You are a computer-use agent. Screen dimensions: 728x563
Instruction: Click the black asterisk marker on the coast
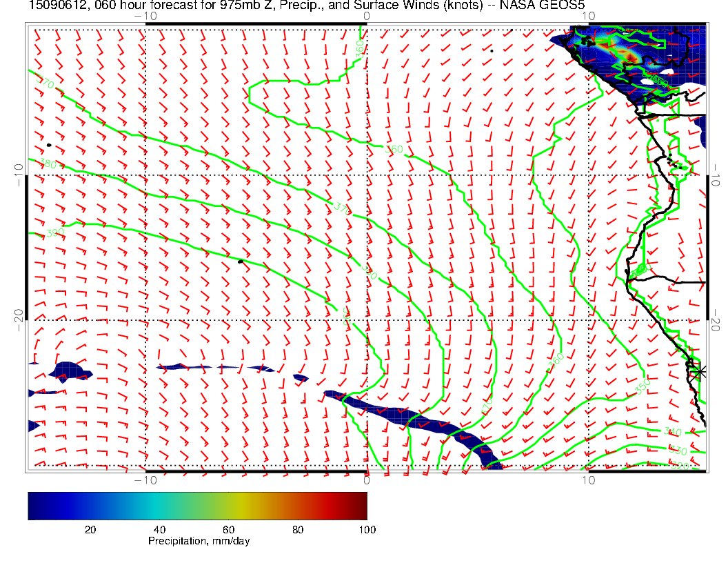(x=700, y=371)
